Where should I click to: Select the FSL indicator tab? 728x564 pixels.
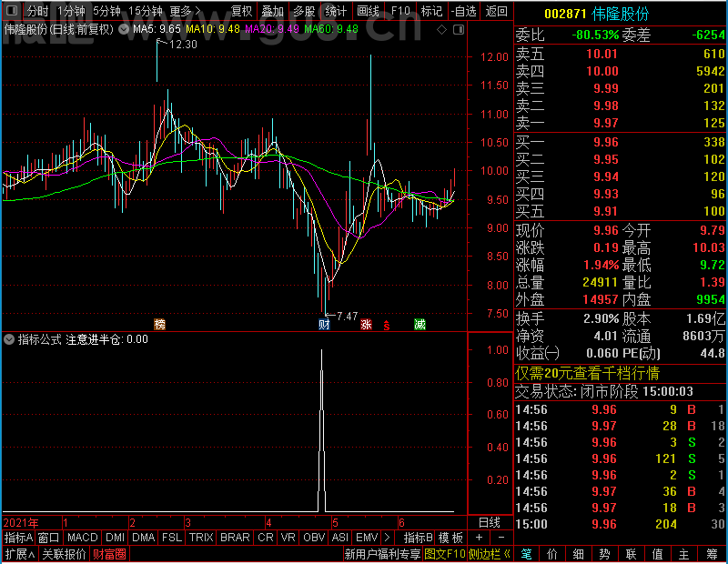(172, 538)
